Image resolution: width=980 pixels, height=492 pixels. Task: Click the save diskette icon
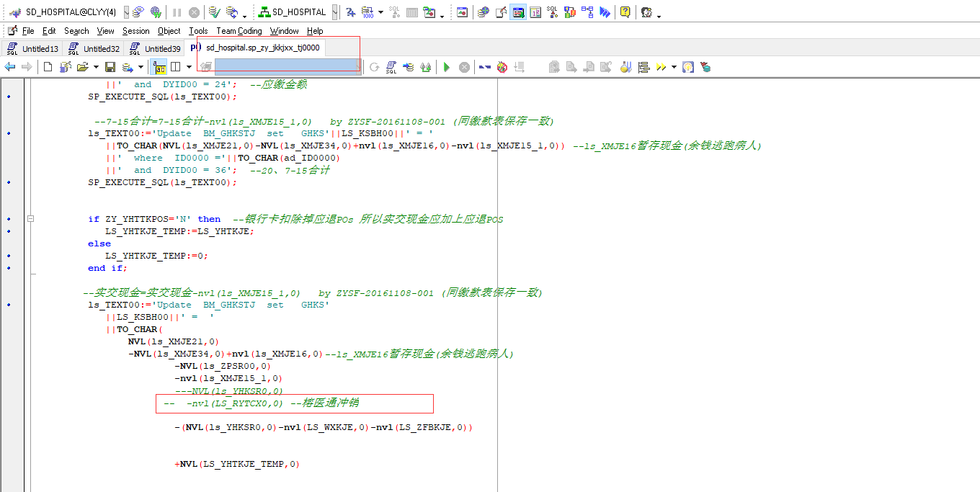point(110,67)
